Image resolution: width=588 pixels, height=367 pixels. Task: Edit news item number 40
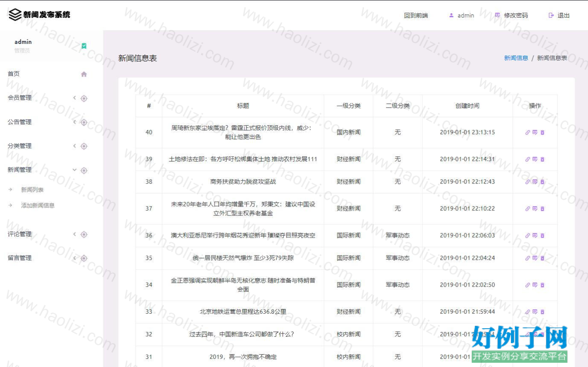click(535, 132)
